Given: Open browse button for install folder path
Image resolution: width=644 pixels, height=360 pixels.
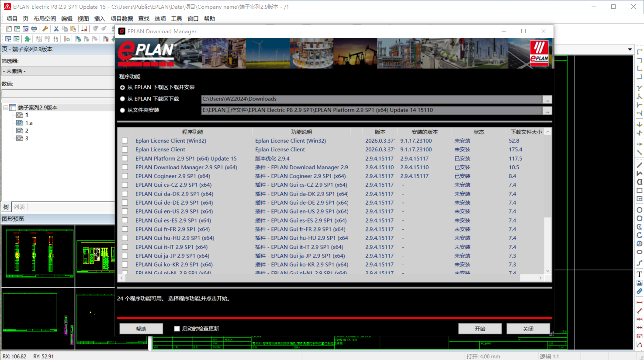Looking at the screenshot, I should pyautogui.click(x=547, y=111).
